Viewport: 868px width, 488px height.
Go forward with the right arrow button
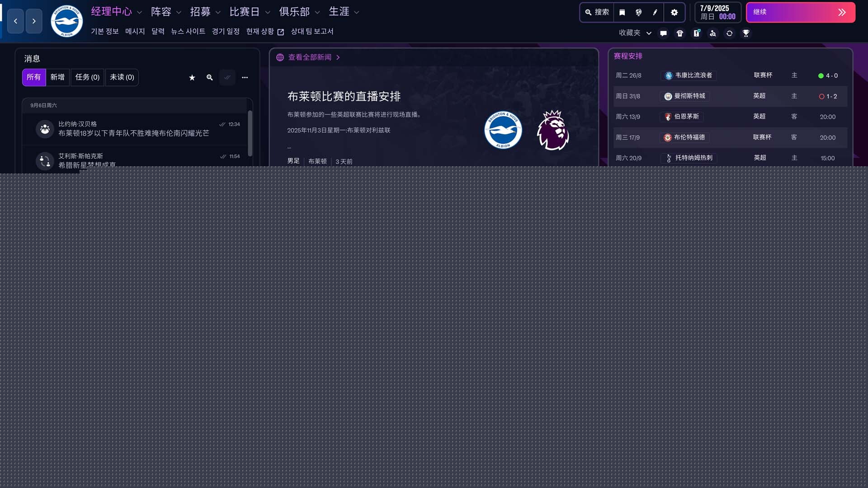34,21
